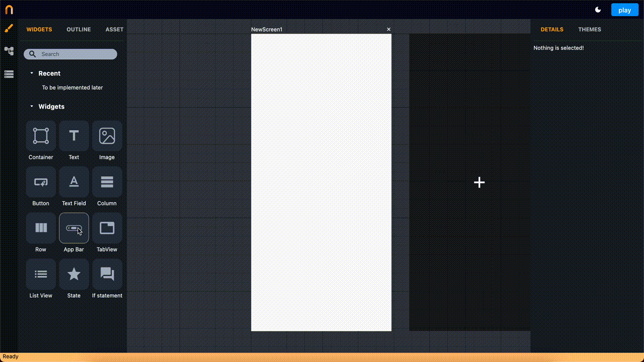The height and width of the screenshot is (362, 644).
Task: Open the THEMES tab
Action: 590,29
